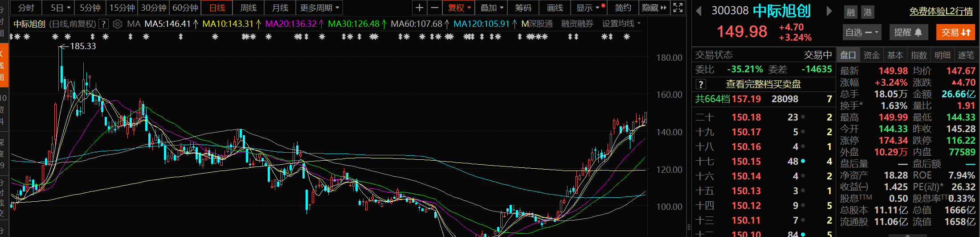Click the 涨停 174.34 limit-up price

pyautogui.click(x=893, y=141)
